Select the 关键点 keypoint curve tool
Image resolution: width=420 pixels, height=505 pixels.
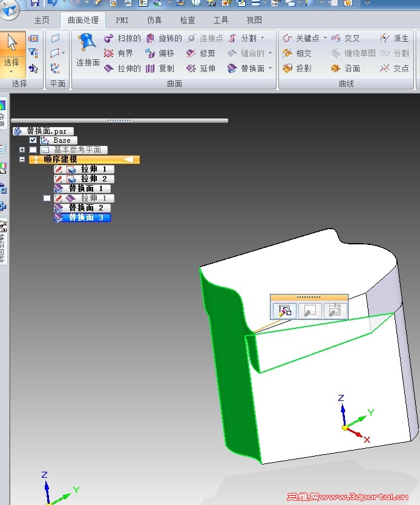301,38
